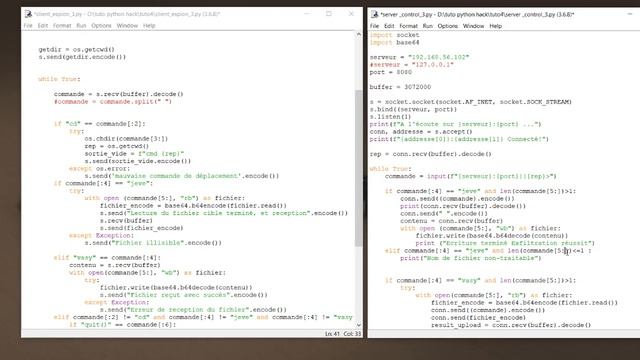Click the 'rep = conn.recv(buffer).decode()' line
The image size is (640, 360).
point(431,154)
